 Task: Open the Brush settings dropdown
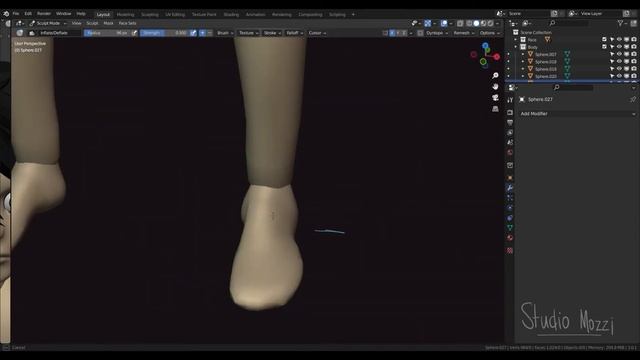click(x=225, y=33)
